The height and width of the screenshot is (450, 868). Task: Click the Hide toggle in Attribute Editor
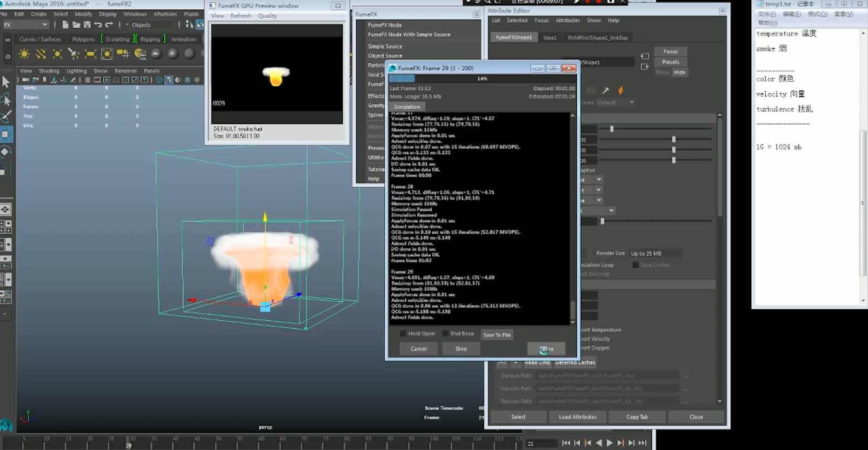pyautogui.click(x=679, y=72)
